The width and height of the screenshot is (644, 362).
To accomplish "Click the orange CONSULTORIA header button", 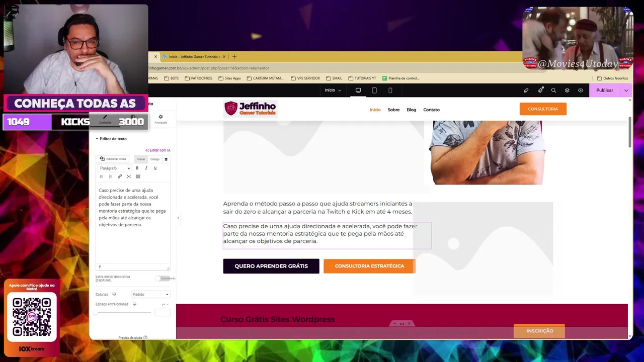I will point(543,109).
